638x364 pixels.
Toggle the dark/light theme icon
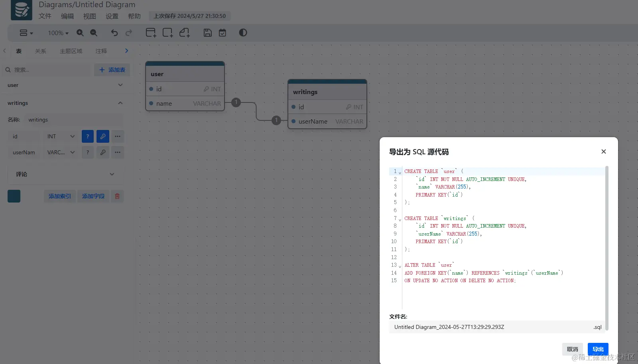tap(243, 33)
